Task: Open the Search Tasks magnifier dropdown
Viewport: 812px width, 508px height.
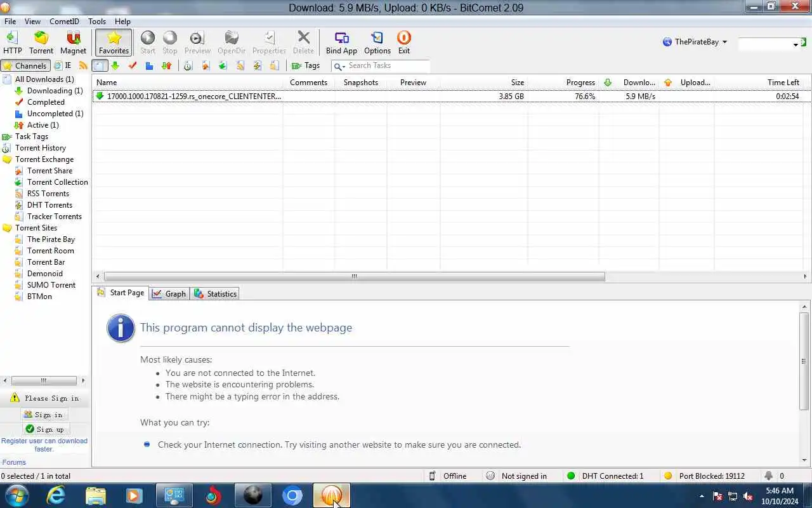Action: click(339, 66)
